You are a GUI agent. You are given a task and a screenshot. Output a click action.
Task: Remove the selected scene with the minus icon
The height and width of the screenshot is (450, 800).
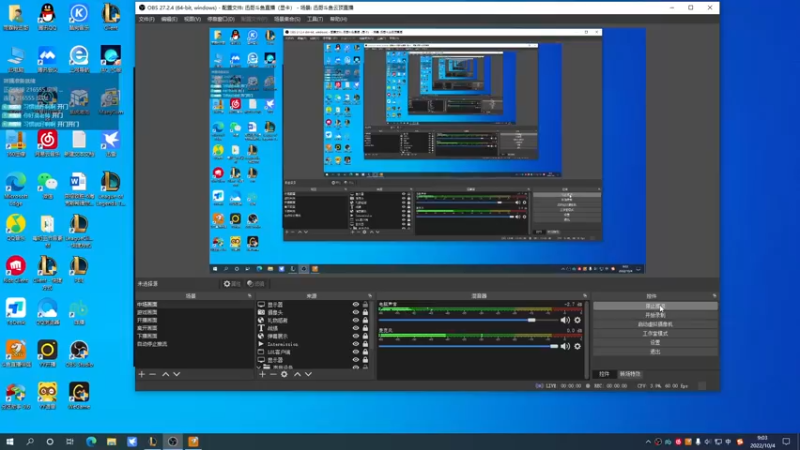(x=153, y=374)
